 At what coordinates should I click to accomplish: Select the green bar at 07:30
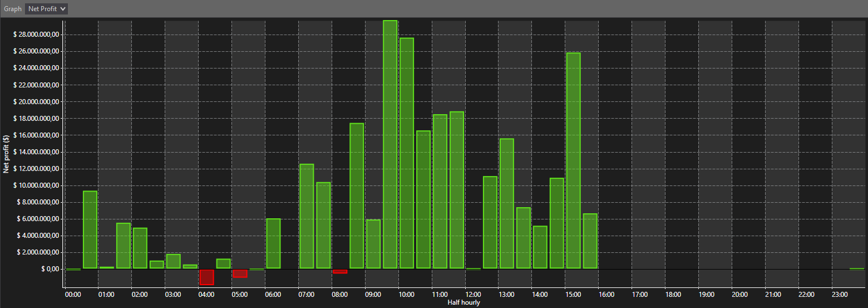[323, 226]
